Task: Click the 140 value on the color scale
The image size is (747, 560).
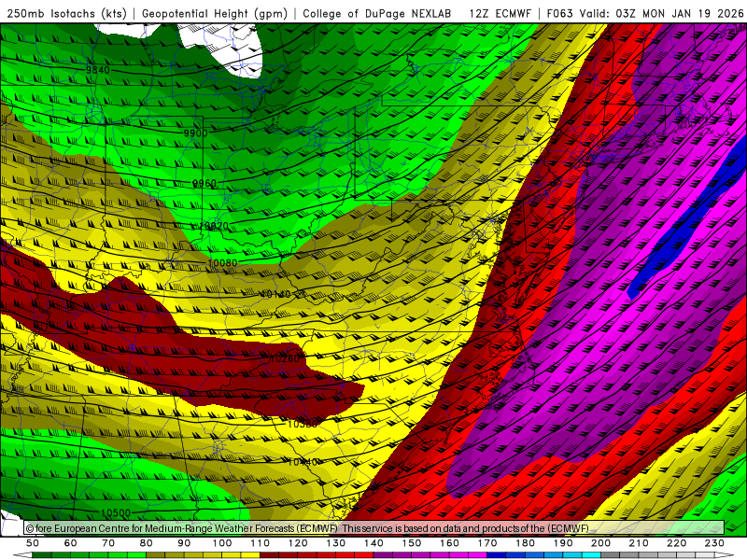Action: (x=374, y=543)
